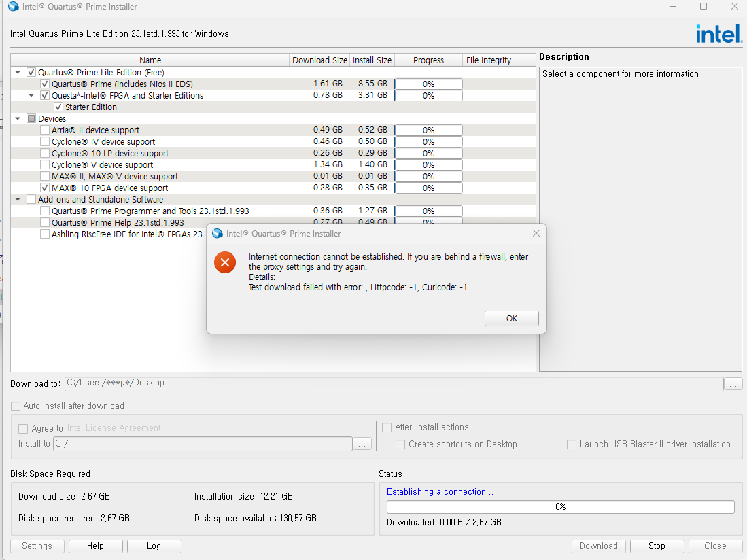Viewport: 747px width, 560px height.
Task: Click the Progress column header
Action: (x=428, y=60)
